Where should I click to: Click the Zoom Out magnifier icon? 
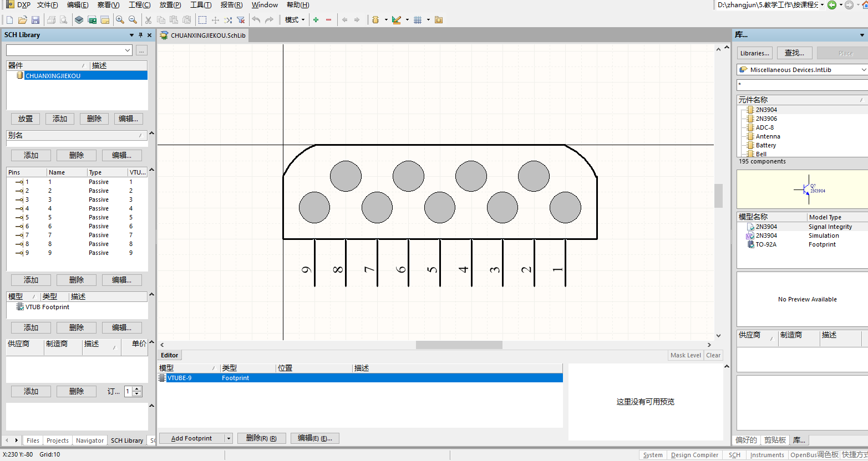[133, 20]
